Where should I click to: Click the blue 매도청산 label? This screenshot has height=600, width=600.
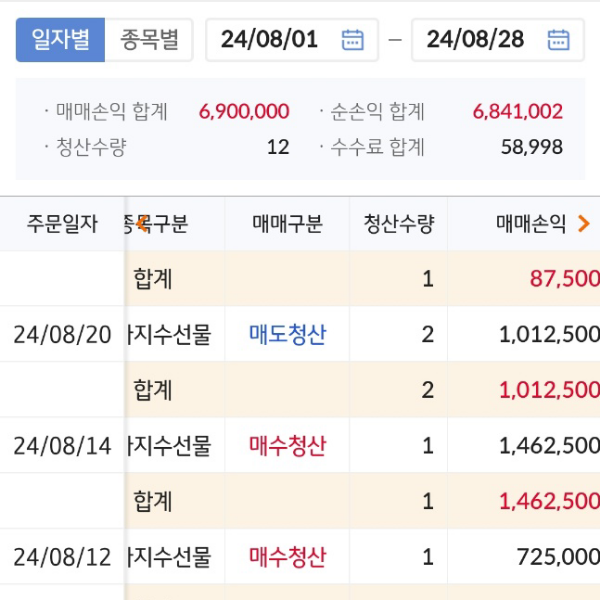click(x=287, y=334)
